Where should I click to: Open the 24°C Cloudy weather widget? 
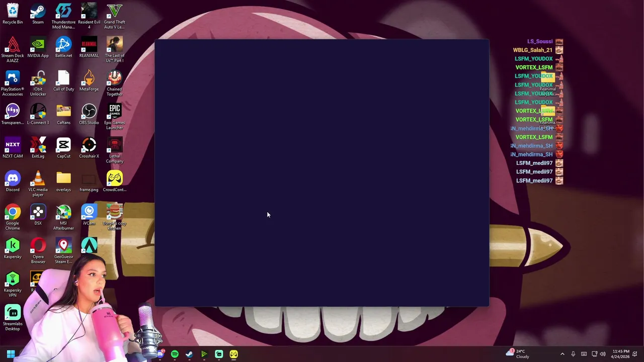[518, 354]
